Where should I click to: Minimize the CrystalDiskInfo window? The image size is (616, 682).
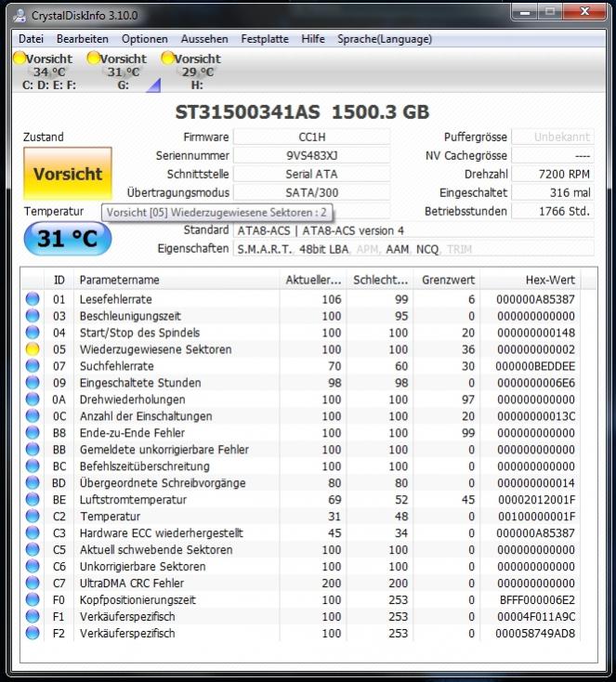pos(525,12)
